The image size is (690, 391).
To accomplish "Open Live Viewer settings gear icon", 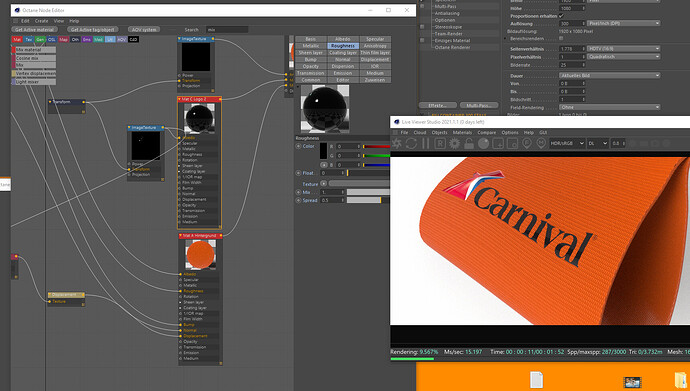I will pos(454,143).
